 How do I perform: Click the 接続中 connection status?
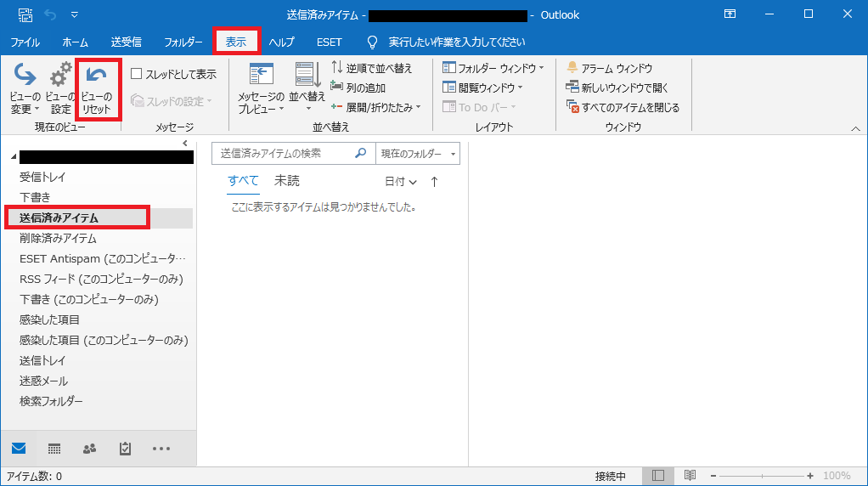(x=611, y=476)
